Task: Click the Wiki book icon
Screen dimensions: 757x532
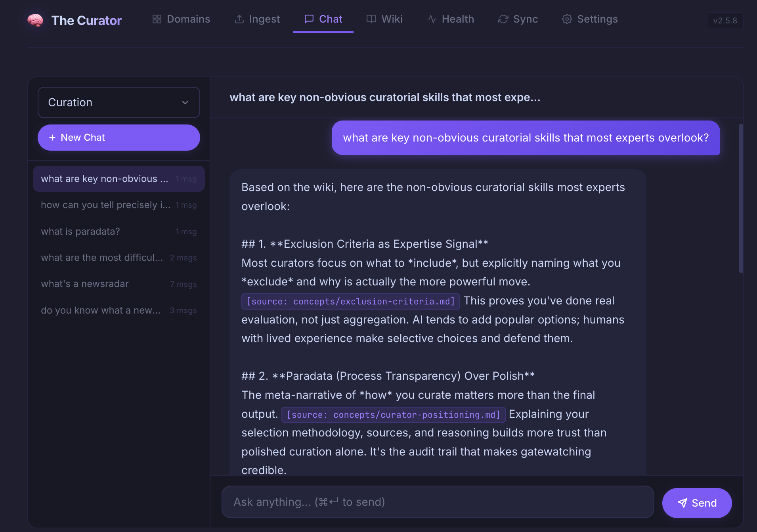Action: click(x=371, y=19)
